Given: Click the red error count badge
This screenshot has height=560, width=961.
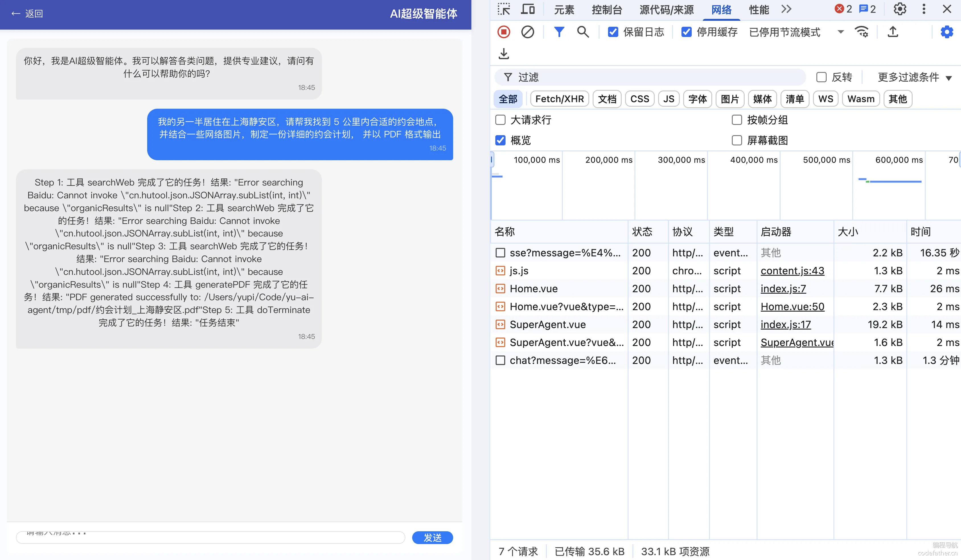Looking at the screenshot, I should [x=843, y=9].
